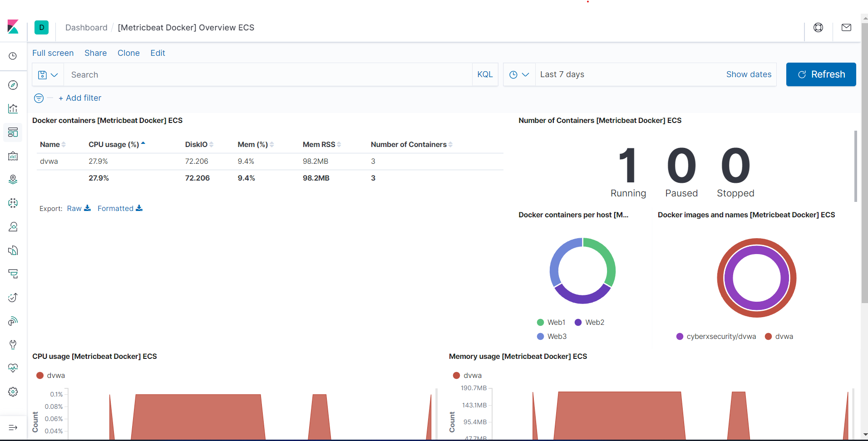The width and height of the screenshot is (868, 441).
Task: Open the quick select time dropdown
Action: pos(519,74)
